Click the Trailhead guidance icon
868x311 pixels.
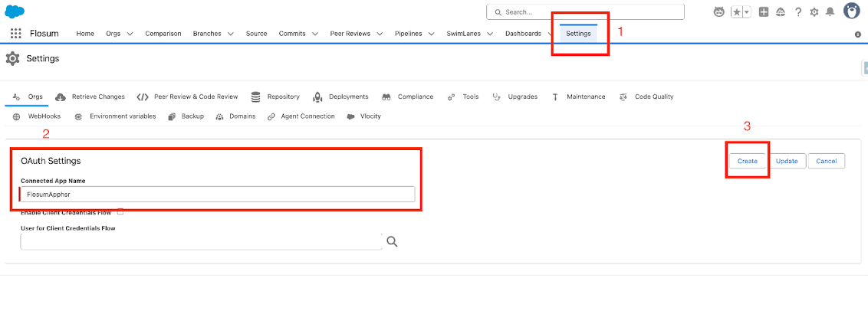781,11
